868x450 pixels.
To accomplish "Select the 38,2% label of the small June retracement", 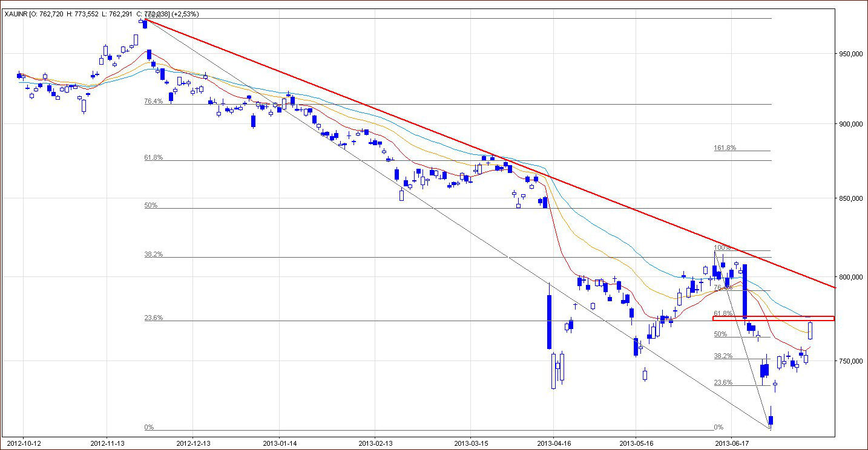I will 724,356.
